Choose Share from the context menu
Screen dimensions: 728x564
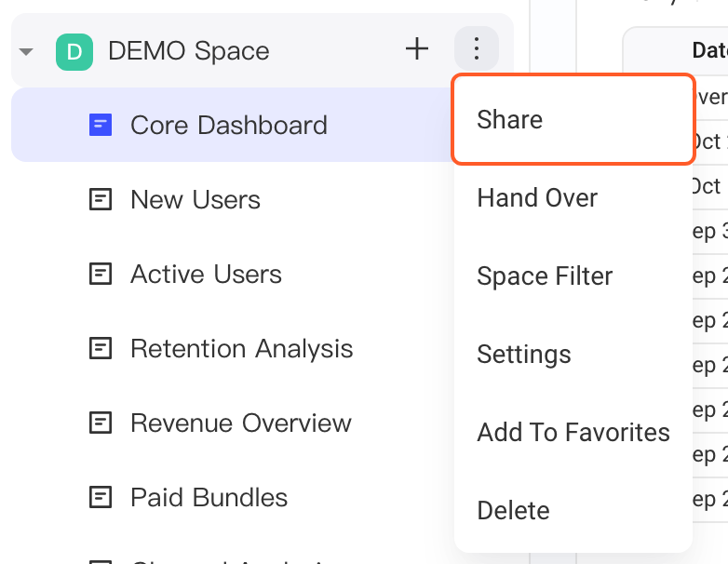[x=573, y=119]
